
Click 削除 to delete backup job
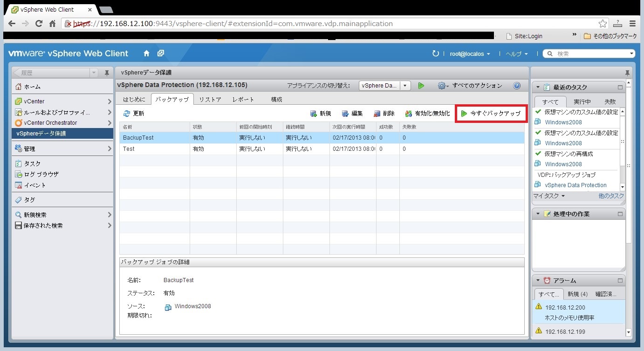click(384, 114)
